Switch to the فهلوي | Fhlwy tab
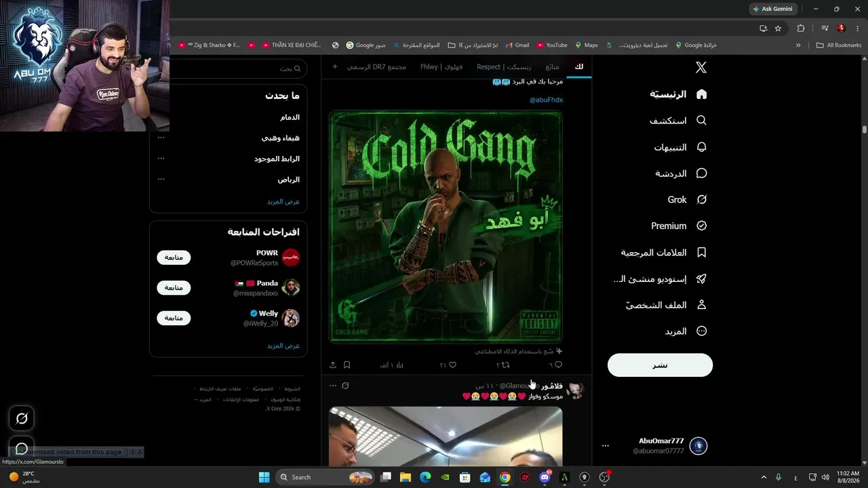Viewport: 868px width, 488px height. [x=441, y=66]
